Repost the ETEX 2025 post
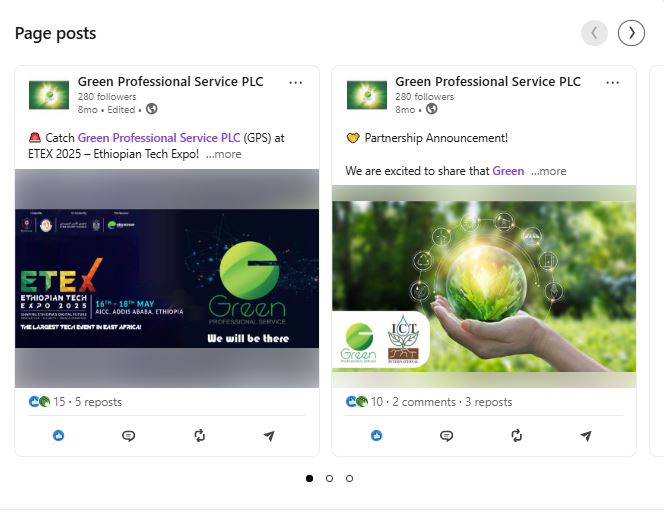The image size is (664, 519). (199, 436)
